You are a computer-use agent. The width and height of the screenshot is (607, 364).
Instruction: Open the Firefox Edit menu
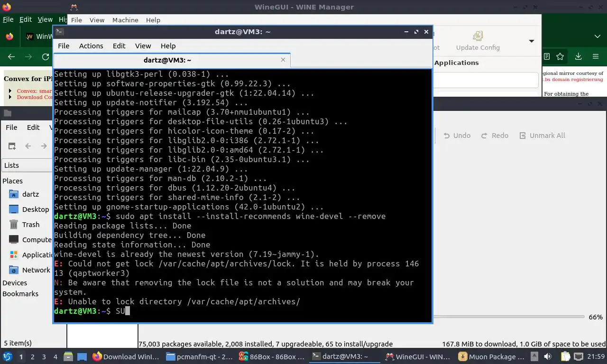26,19
